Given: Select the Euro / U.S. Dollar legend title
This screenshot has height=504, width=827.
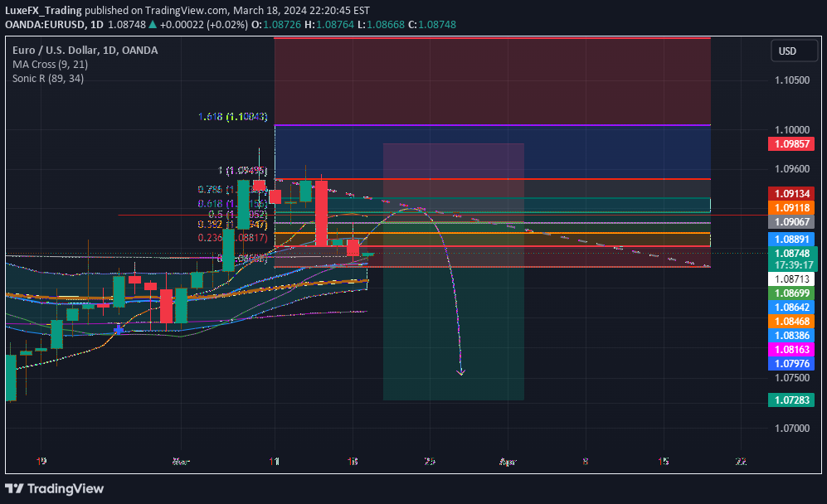Looking at the screenshot, I should tap(85, 50).
